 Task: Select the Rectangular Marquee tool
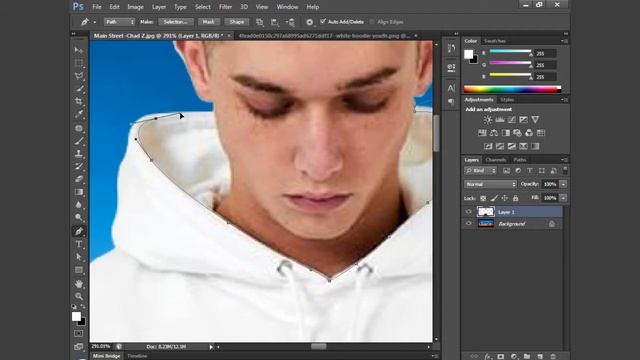pyautogui.click(x=79, y=63)
